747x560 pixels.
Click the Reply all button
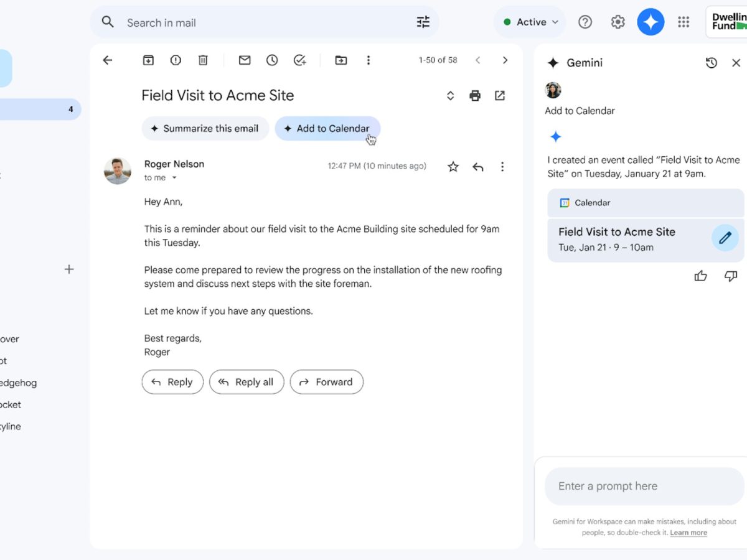click(247, 382)
